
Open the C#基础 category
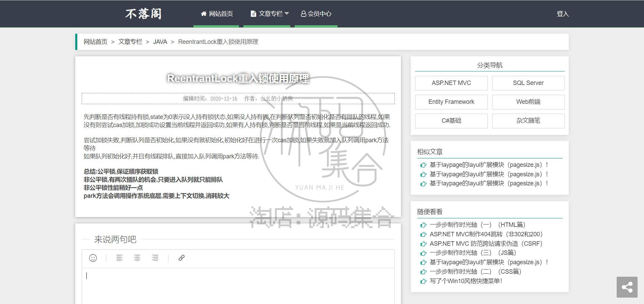[451, 121]
